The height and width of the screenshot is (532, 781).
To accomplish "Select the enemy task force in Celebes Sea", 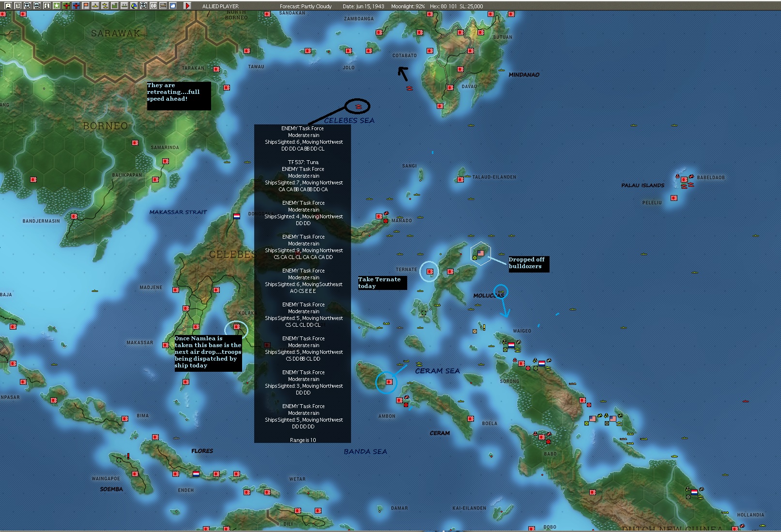I will pyautogui.click(x=358, y=106).
